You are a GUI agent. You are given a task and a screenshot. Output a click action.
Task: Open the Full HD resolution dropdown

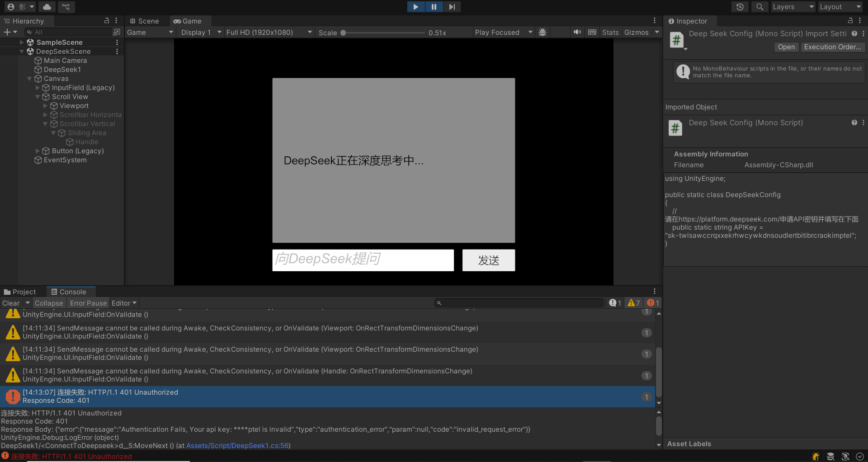(269, 32)
